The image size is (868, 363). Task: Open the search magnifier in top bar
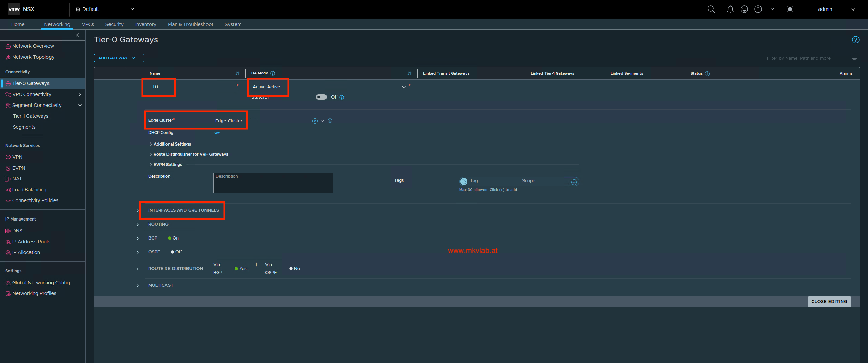[x=711, y=9]
